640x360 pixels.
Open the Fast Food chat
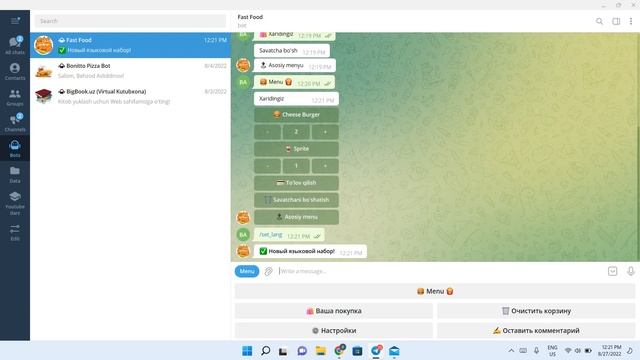pyautogui.click(x=131, y=45)
